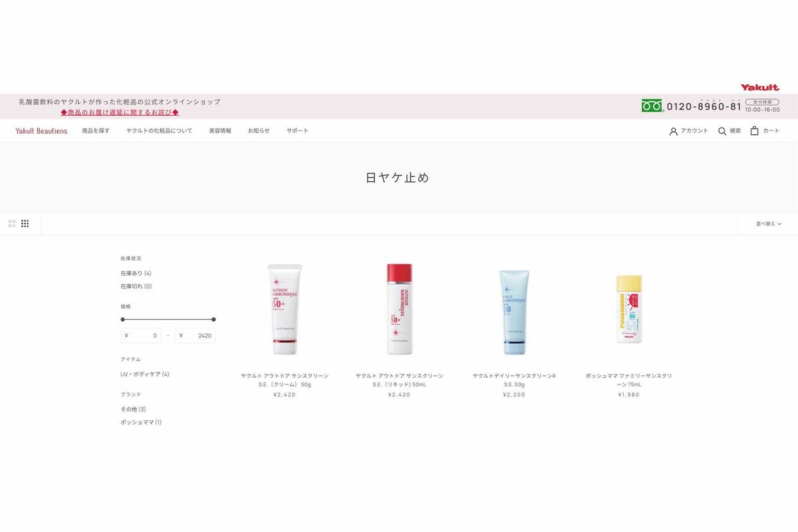Screen dimensions: 798x532
Task: Switch to dense grid view icon
Action: click(x=25, y=223)
